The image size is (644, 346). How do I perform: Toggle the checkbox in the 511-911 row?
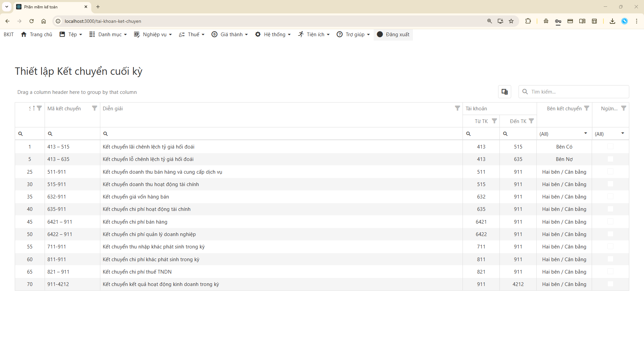pyautogui.click(x=610, y=172)
